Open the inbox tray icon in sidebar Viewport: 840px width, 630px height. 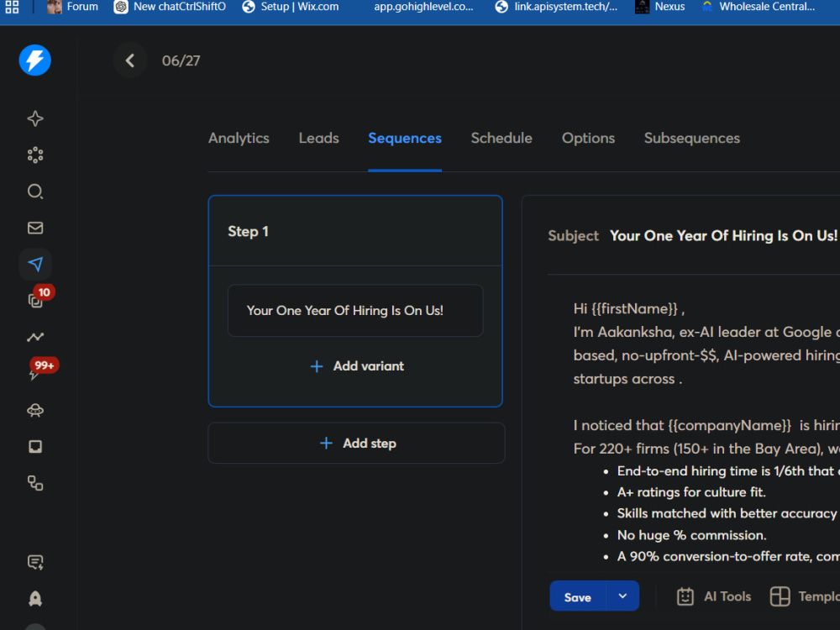pos(35,447)
